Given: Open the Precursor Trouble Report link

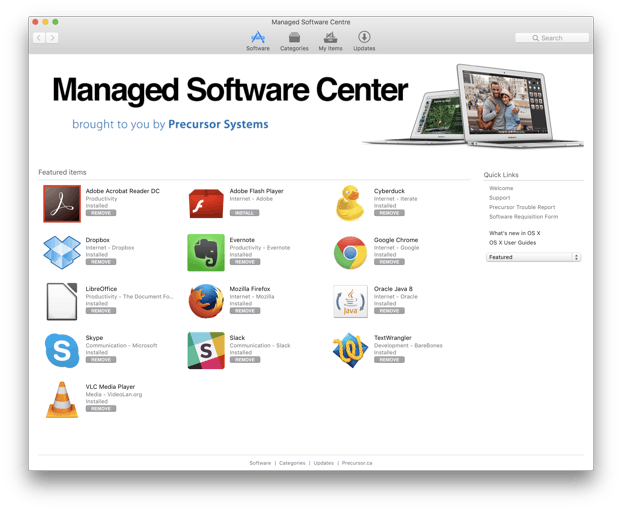Looking at the screenshot, I should (x=522, y=207).
